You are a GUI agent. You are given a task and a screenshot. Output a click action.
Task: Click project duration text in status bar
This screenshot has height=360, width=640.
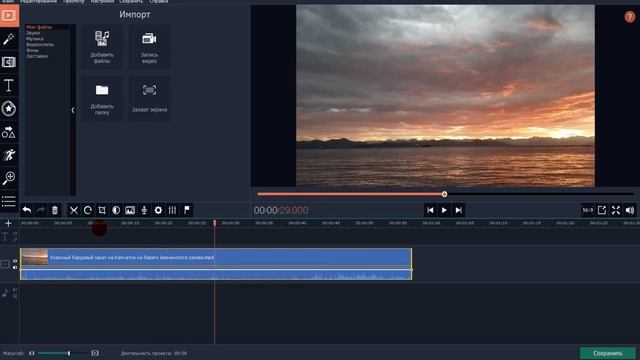click(x=153, y=353)
